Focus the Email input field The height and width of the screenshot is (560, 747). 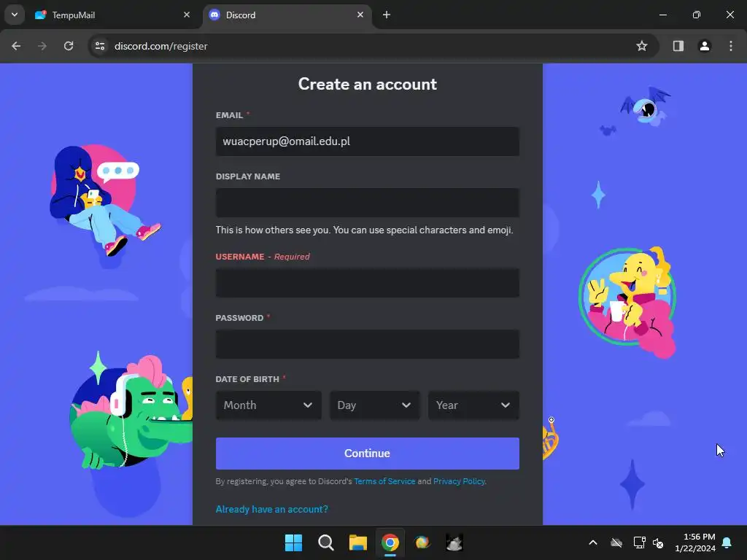pos(368,141)
